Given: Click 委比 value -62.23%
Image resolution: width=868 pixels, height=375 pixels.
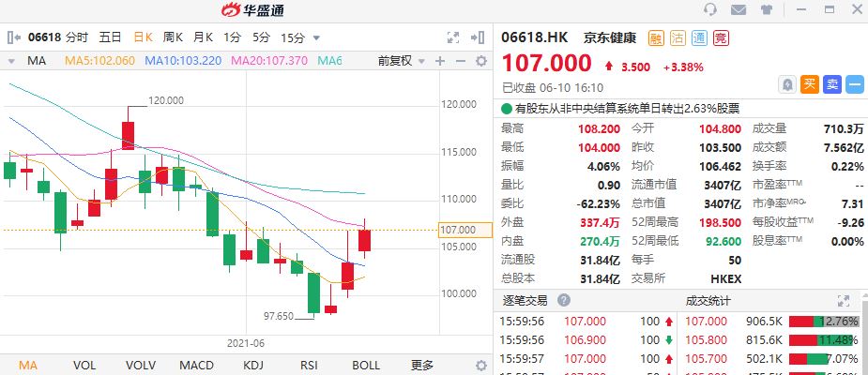Looking at the screenshot, I should coord(597,203).
